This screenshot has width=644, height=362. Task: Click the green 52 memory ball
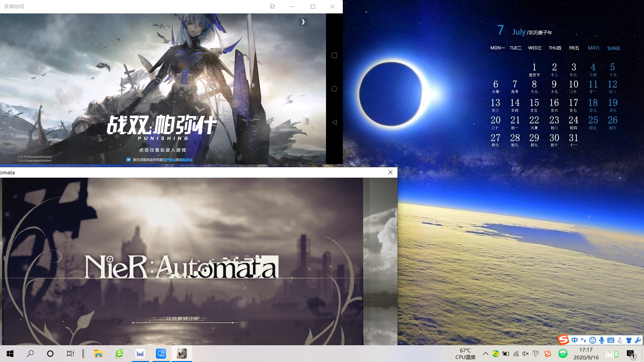563,354
